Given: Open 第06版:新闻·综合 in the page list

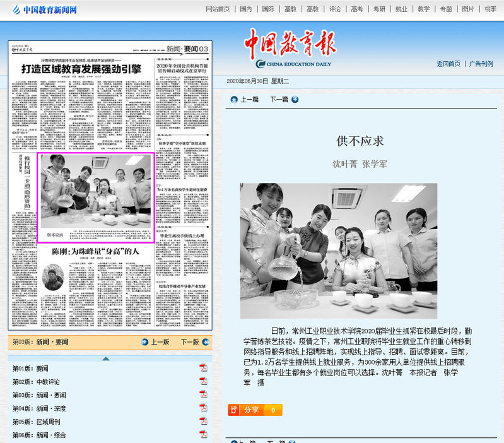Looking at the screenshot, I should pos(39,435).
